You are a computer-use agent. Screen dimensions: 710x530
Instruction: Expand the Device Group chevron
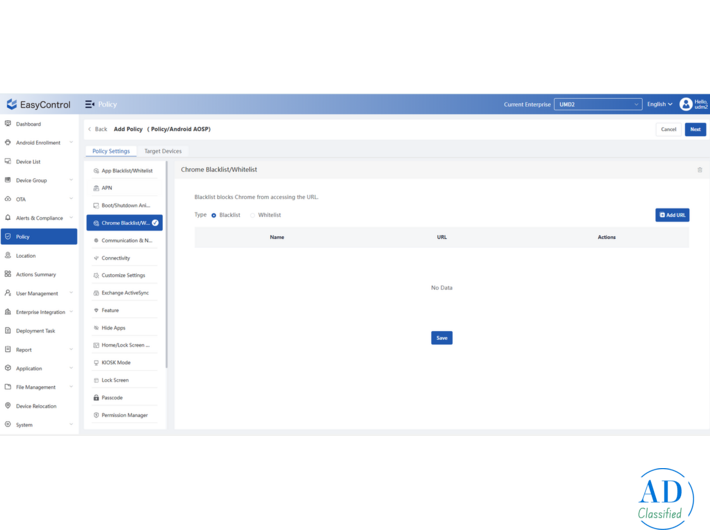(71, 180)
